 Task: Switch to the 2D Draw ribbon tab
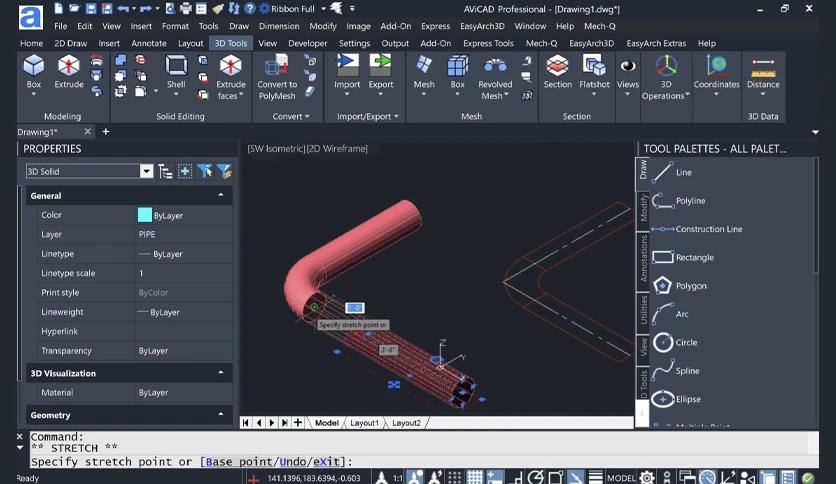pos(70,43)
